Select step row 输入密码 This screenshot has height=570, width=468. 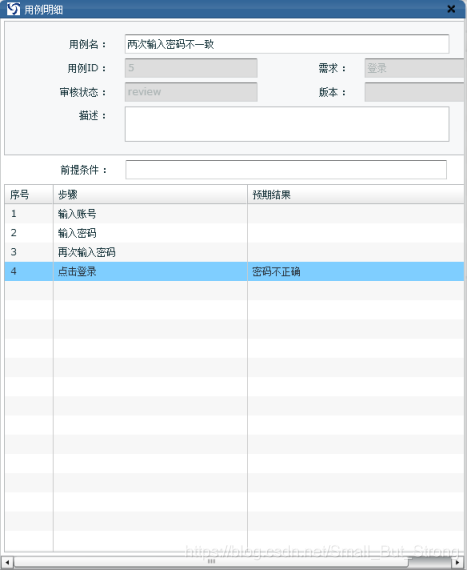234,233
